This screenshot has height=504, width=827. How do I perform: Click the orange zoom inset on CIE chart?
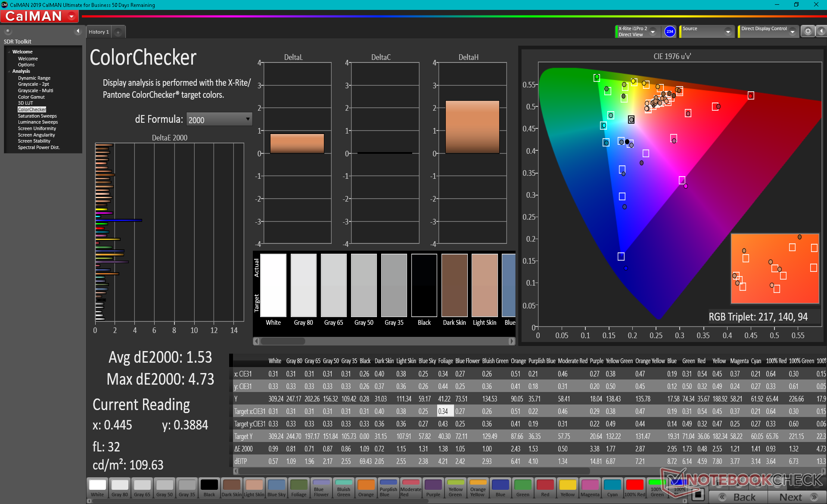pos(775,269)
